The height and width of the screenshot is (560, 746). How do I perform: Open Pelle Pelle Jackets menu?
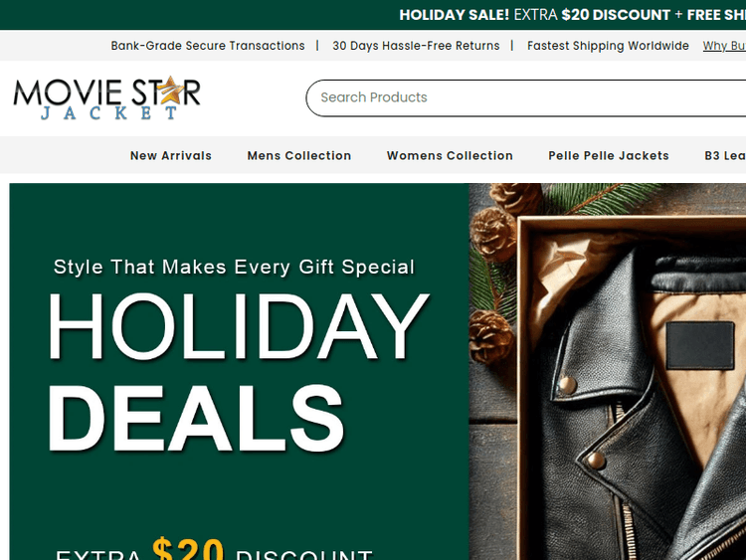(609, 155)
